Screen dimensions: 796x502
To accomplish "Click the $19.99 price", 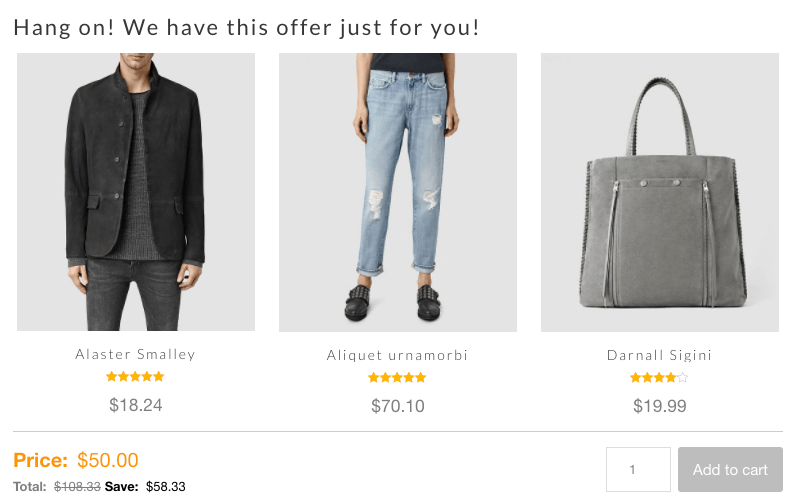I will pos(659,406).
